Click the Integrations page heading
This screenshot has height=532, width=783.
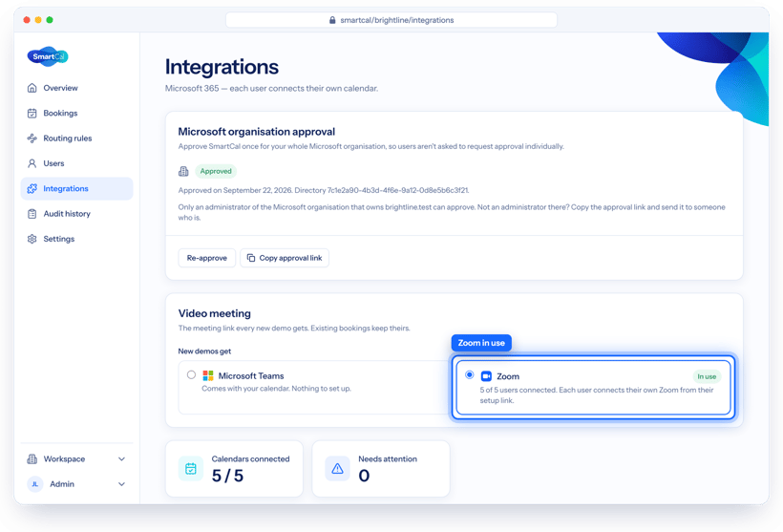pos(222,67)
